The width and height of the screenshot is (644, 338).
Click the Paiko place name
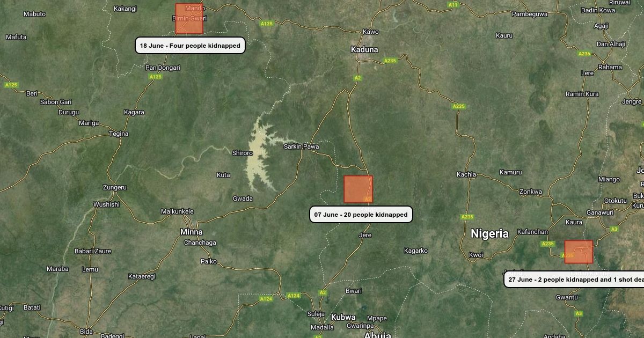click(208, 261)
